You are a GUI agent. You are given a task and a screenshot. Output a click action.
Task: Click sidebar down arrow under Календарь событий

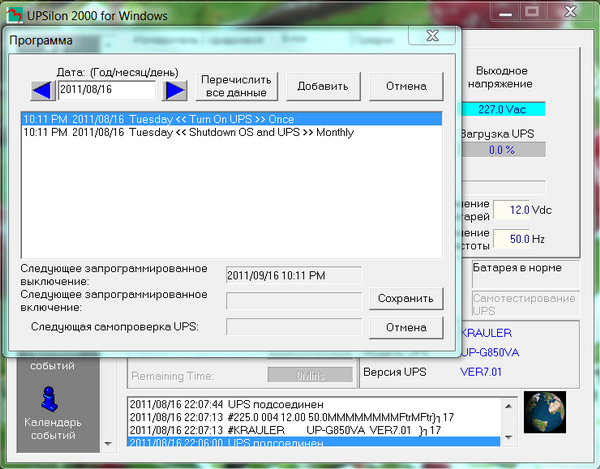pos(108,444)
